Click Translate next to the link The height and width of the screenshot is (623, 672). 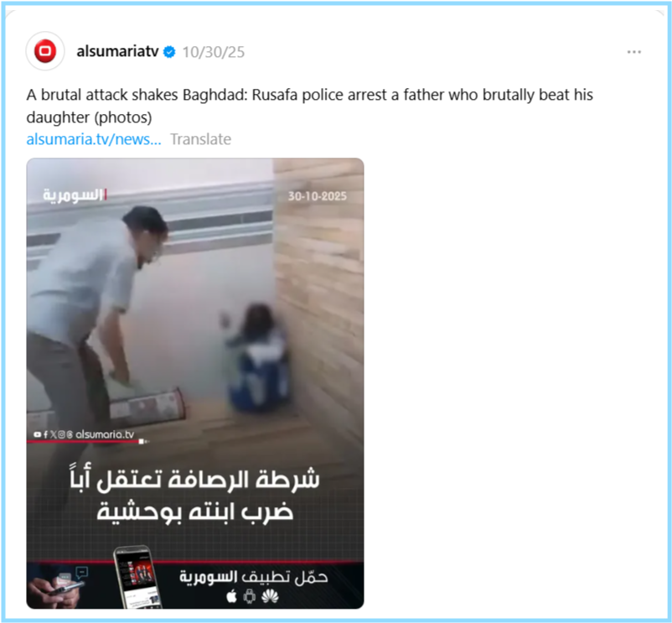pos(200,139)
